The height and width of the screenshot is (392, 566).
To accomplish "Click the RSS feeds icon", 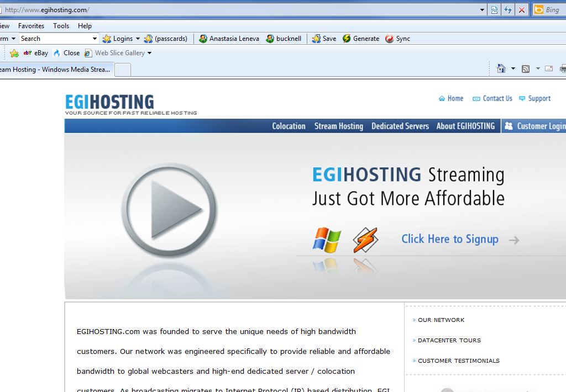I will [526, 69].
